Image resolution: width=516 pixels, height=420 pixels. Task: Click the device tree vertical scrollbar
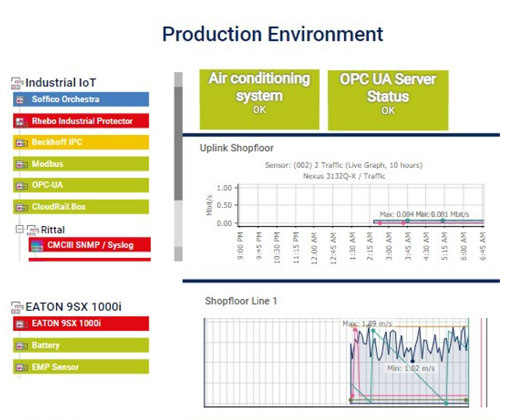pyautogui.click(x=178, y=146)
